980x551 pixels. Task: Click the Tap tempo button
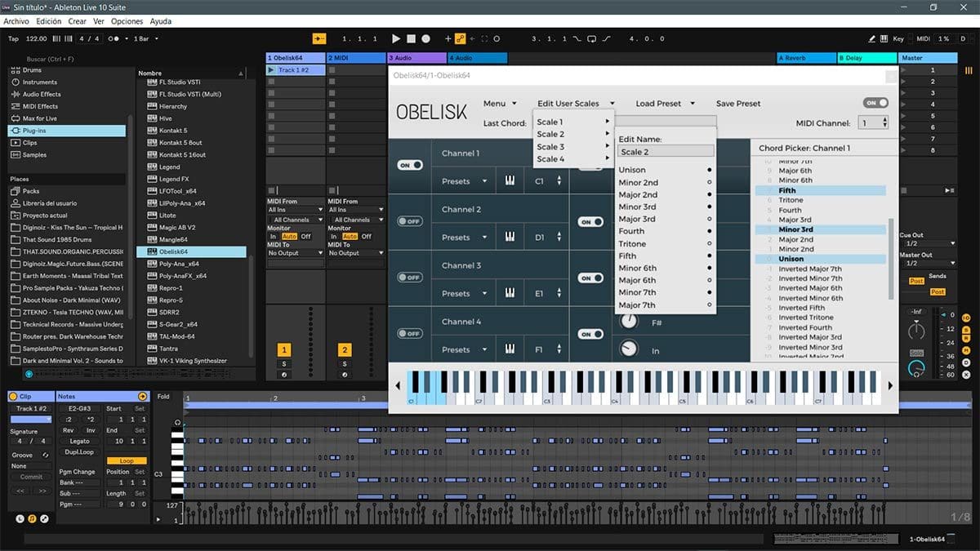click(13, 38)
